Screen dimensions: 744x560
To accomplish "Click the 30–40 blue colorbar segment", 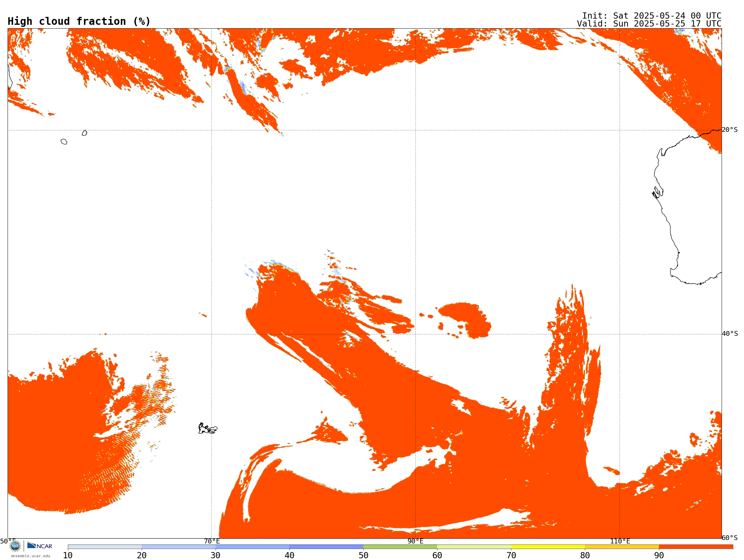I will [252, 547].
